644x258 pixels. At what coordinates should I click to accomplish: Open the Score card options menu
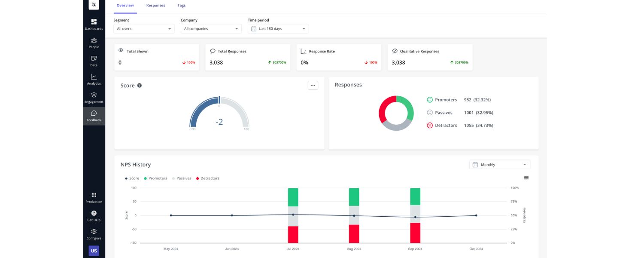coord(313,85)
